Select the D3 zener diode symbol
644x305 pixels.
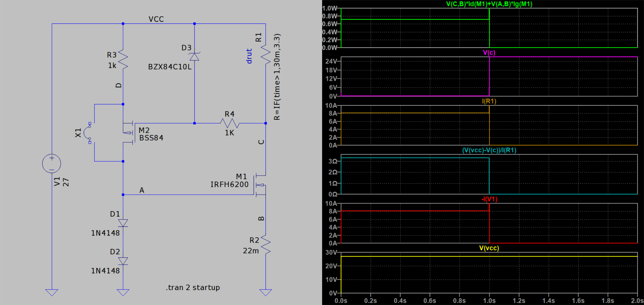[194, 57]
